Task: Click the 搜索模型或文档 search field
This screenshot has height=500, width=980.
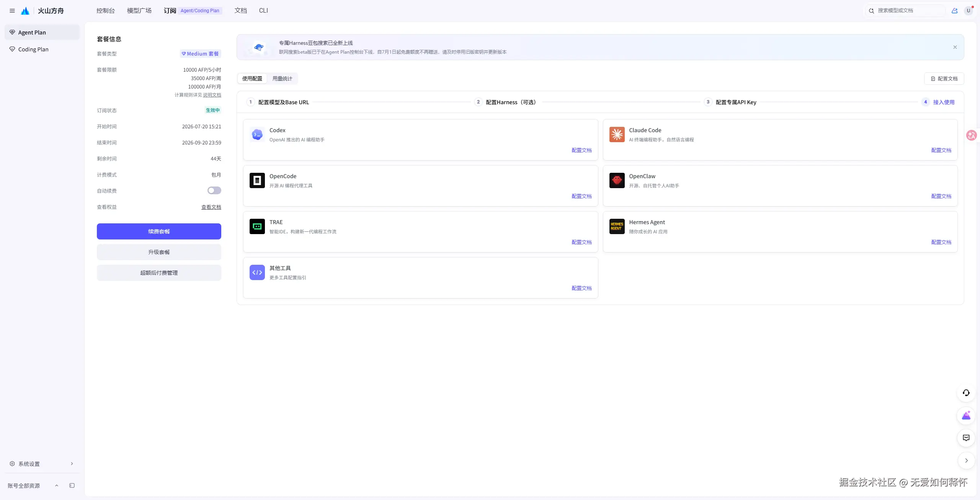Action: [905, 11]
